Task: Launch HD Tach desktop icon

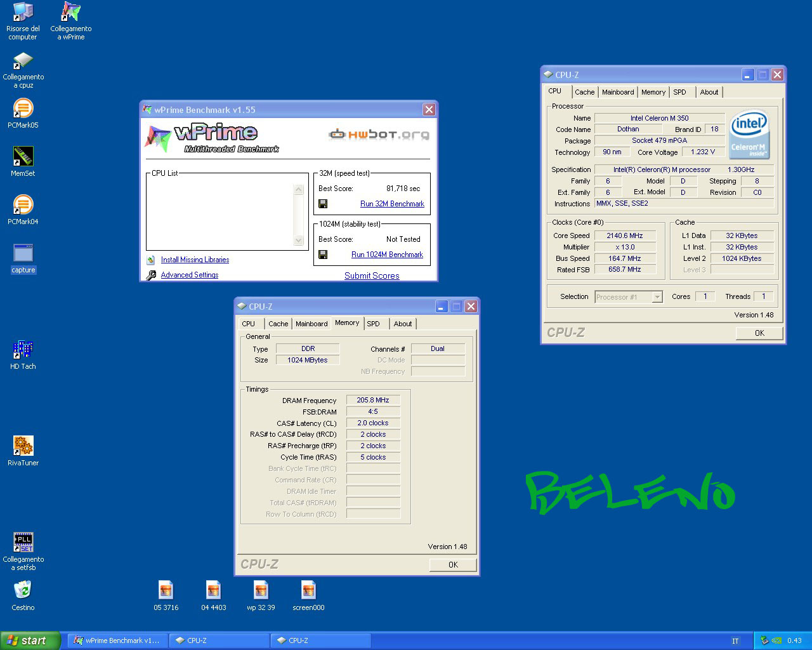Action: coord(23,355)
